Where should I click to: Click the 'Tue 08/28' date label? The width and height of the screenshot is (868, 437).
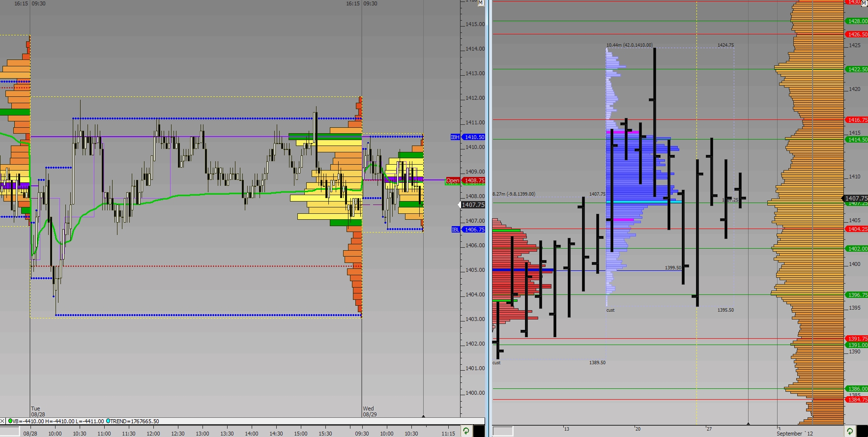38,411
